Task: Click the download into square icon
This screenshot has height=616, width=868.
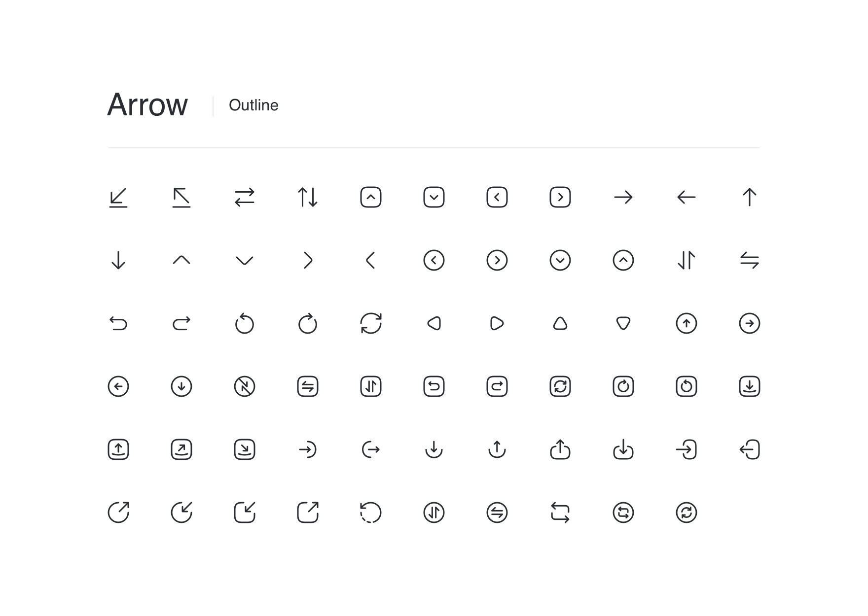Action: click(750, 386)
